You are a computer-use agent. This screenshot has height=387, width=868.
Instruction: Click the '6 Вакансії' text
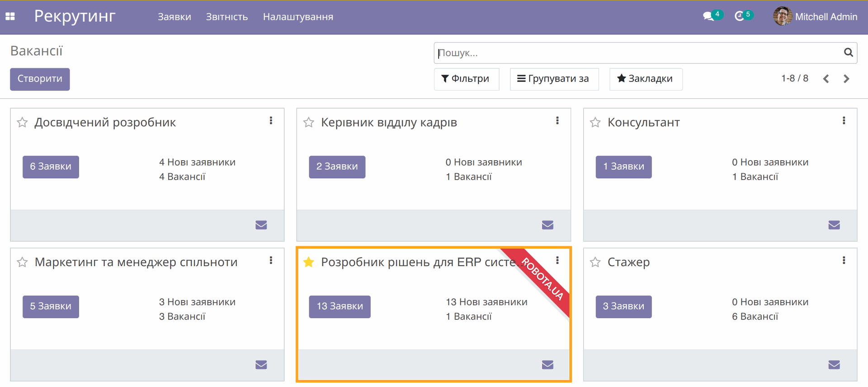[755, 316]
